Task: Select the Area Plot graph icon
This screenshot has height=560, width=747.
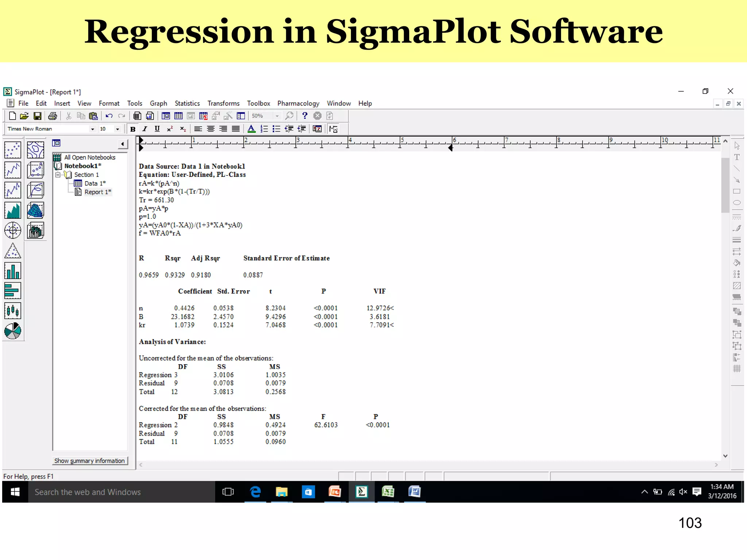Action: pyautogui.click(x=13, y=210)
